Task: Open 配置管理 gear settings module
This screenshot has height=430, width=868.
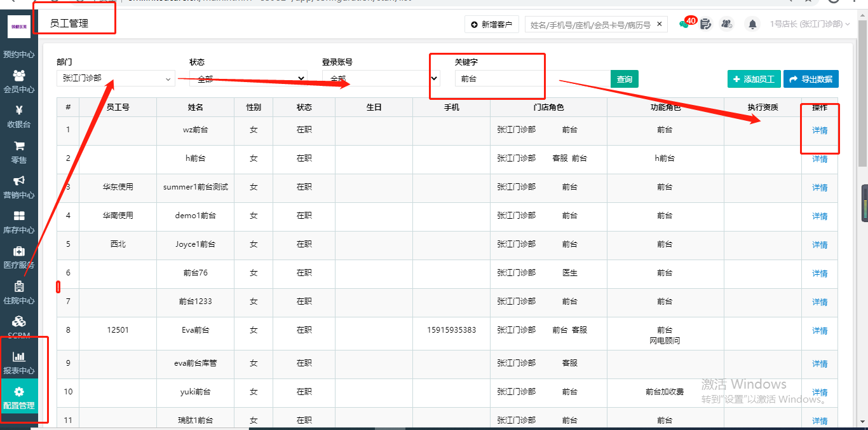Action: pyautogui.click(x=19, y=398)
